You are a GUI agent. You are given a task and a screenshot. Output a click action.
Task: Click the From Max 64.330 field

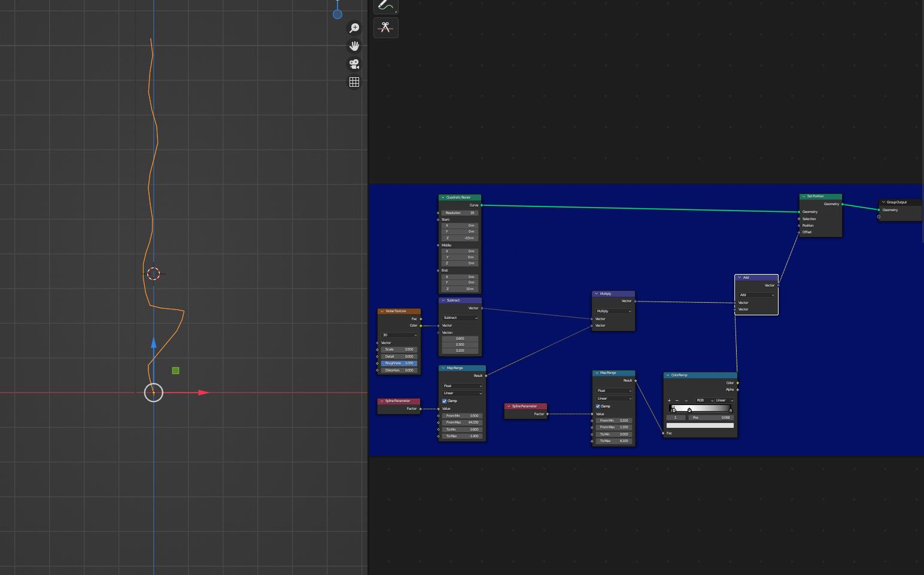pos(462,422)
